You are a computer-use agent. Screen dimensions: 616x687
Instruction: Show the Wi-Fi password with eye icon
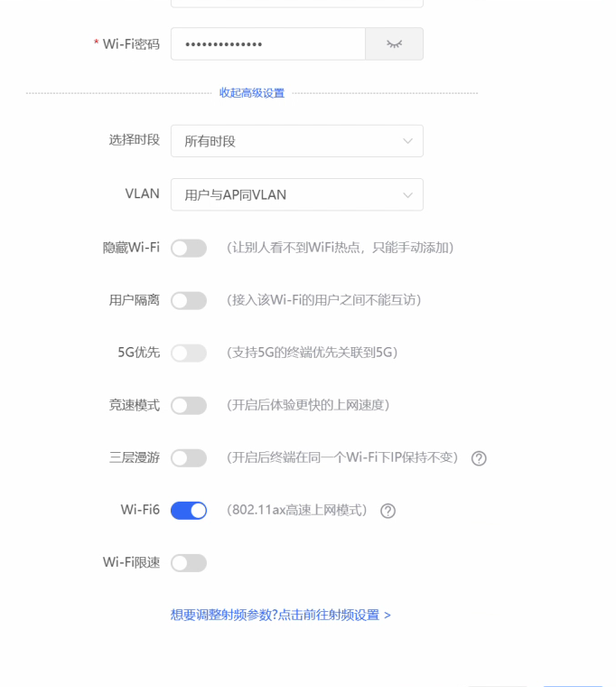click(x=394, y=43)
